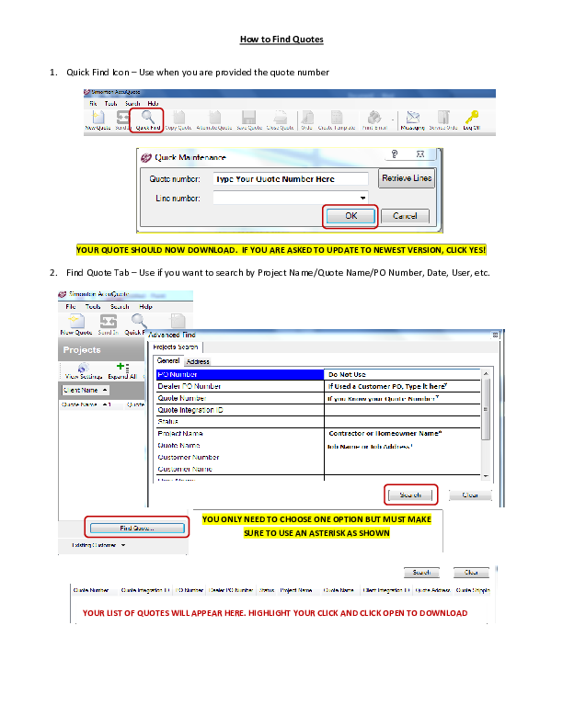Open Tools menu in toolbar with Log Off

[110, 104]
